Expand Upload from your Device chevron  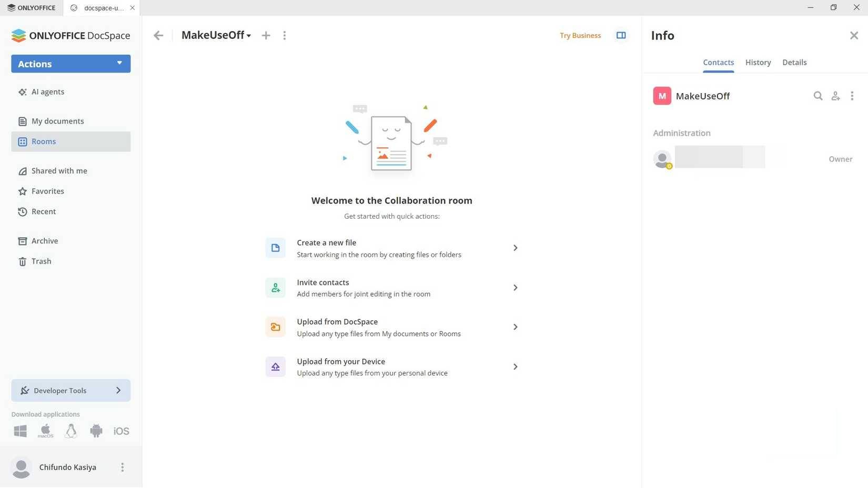[516, 367]
